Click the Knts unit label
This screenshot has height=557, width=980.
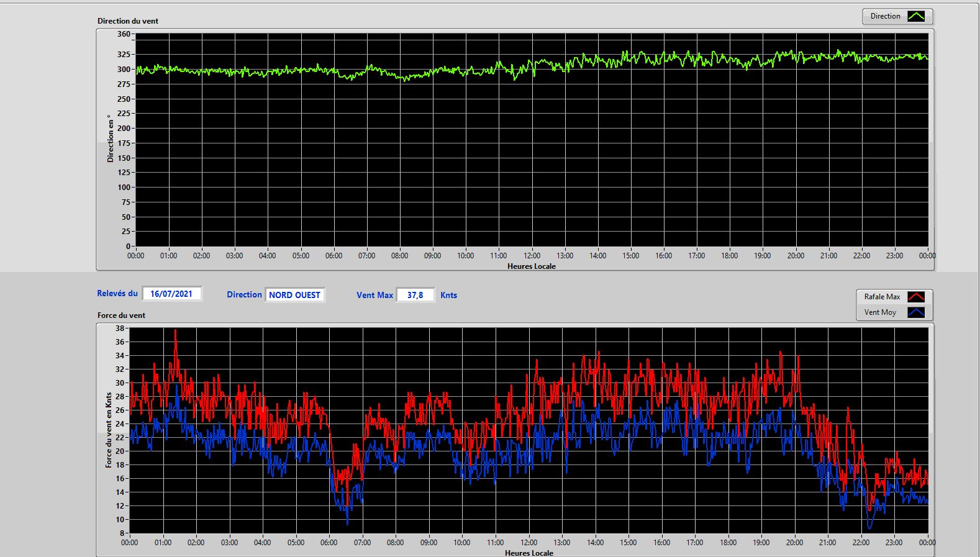point(448,296)
